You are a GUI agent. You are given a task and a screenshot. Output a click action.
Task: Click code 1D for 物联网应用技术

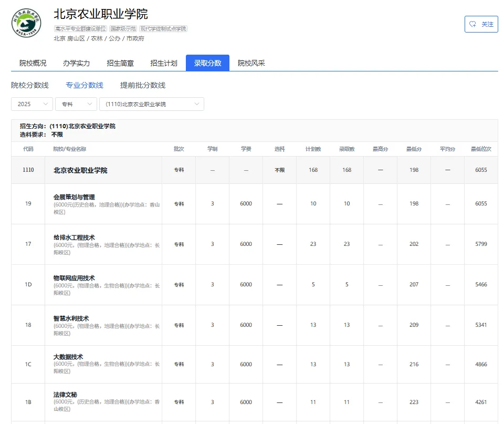point(28,285)
